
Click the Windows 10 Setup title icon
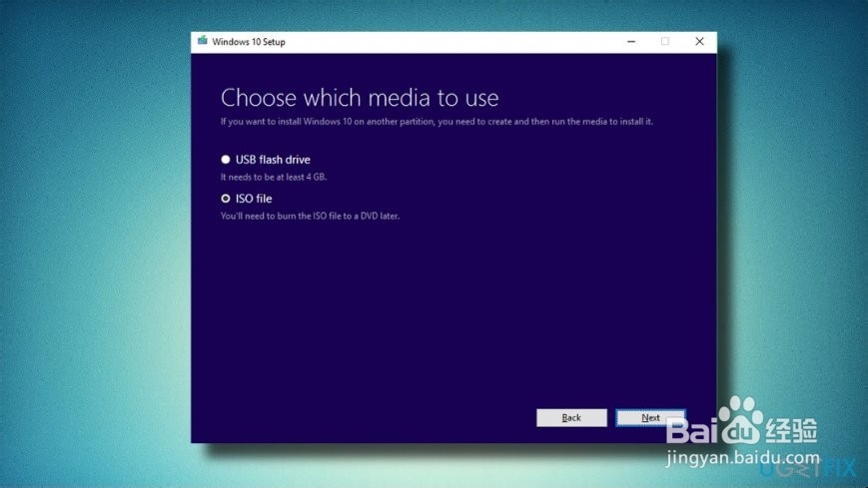point(203,41)
